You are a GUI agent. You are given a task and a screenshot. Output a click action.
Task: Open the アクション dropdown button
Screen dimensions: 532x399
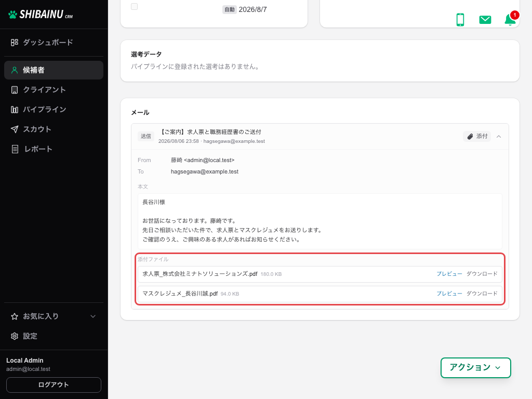click(x=476, y=367)
